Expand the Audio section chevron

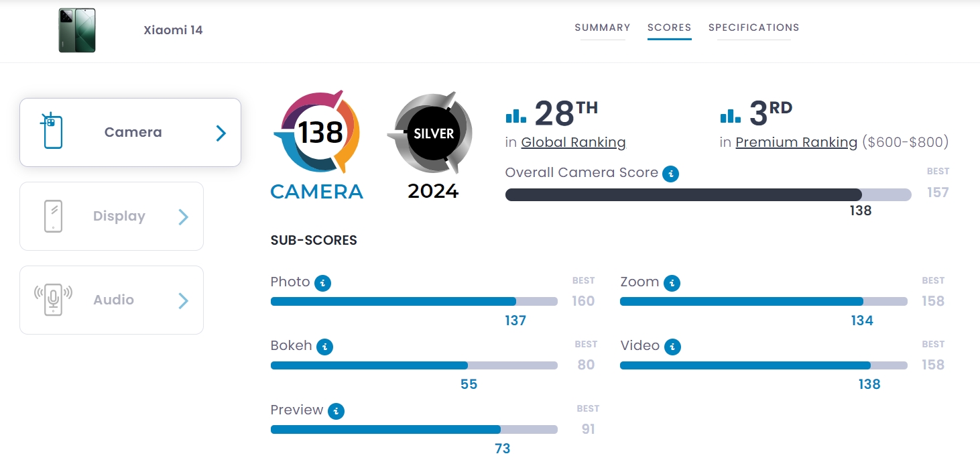pos(183,300)
